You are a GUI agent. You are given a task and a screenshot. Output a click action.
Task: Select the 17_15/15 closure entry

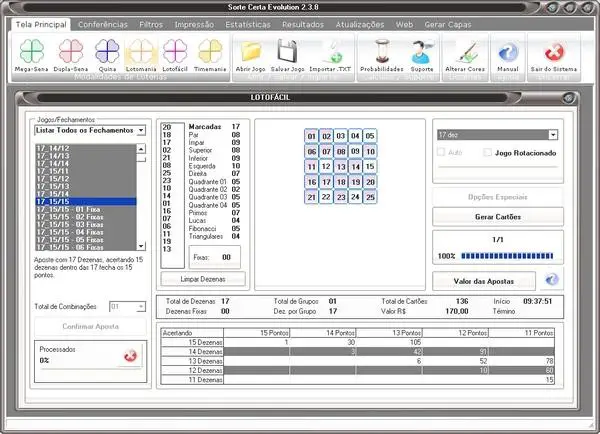point(86,202)
